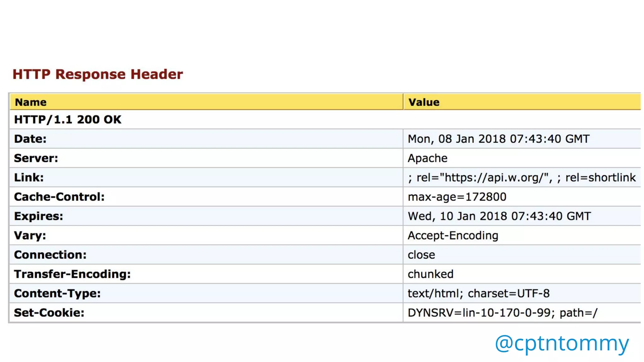Select the HTTP/1.1 200 OK row
Image resolution: width=644 pixels, height=362 pixels.
tap(68, 119)
